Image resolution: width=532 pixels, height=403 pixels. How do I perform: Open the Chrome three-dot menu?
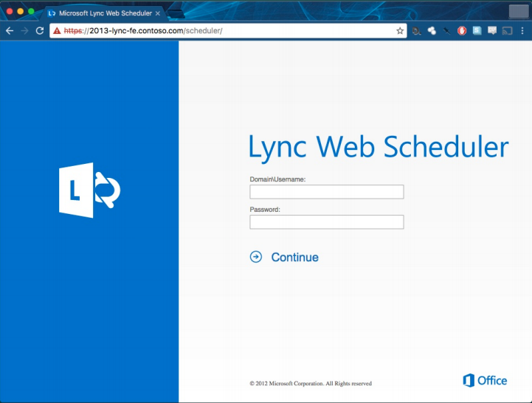(522, 31)
